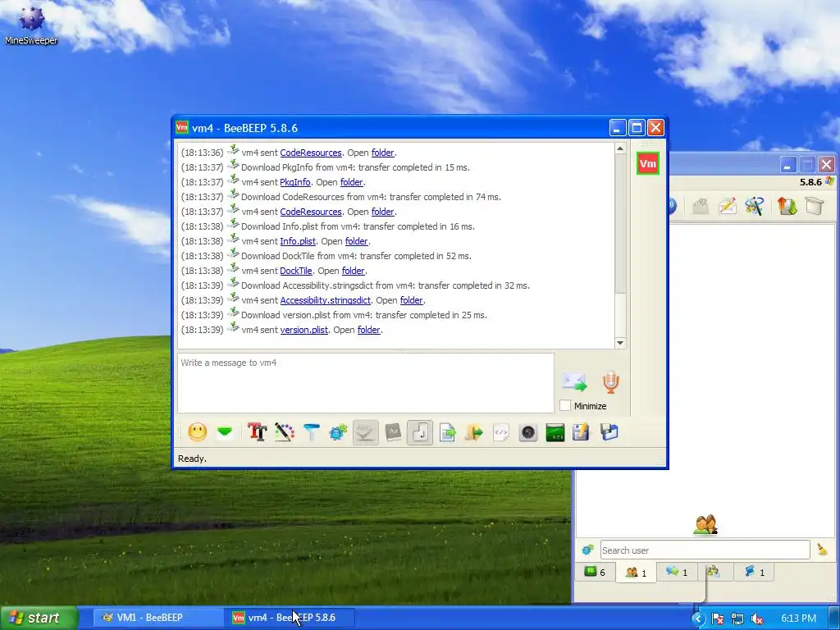
Task: Tick the Minimize checkbox
Action: [565, 405]
